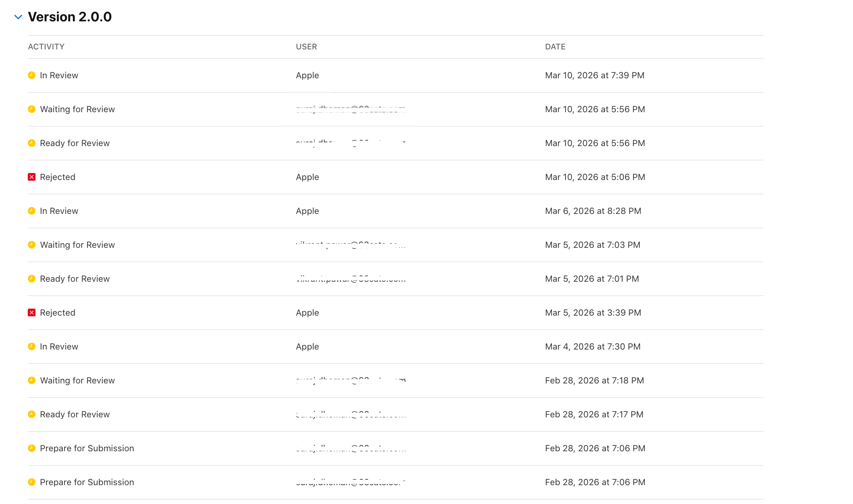Image resolution: width=853 pixels, height=504 pixels.
Task: Click the In Review status icon for Mar 10
Action: (31, 75)
